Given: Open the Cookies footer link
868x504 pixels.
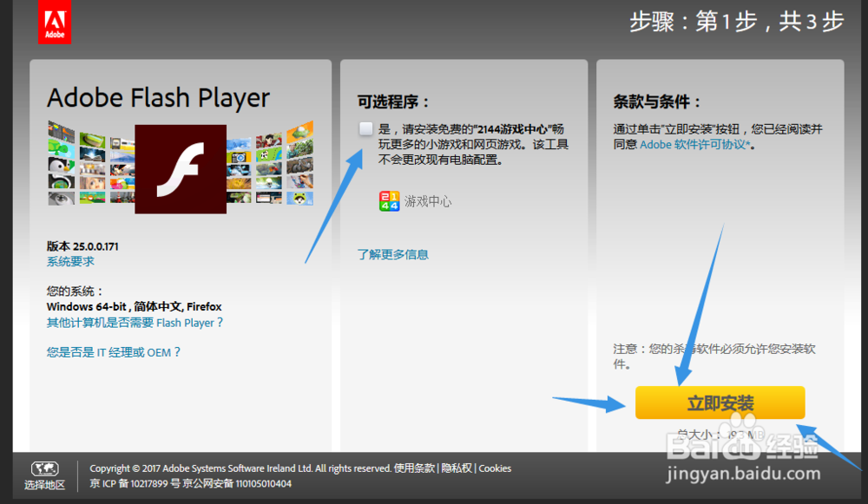Looking at the screenshot, I should pos(495,468).
